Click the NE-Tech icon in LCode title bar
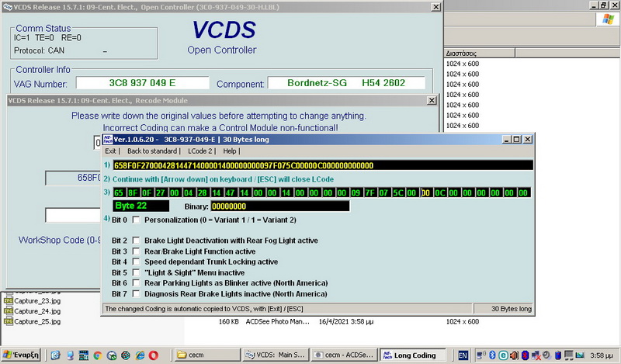621x364 pixels. click(x=107, y=140)
